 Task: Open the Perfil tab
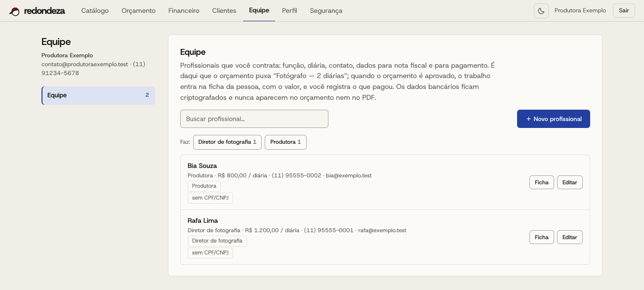point(289,10)
